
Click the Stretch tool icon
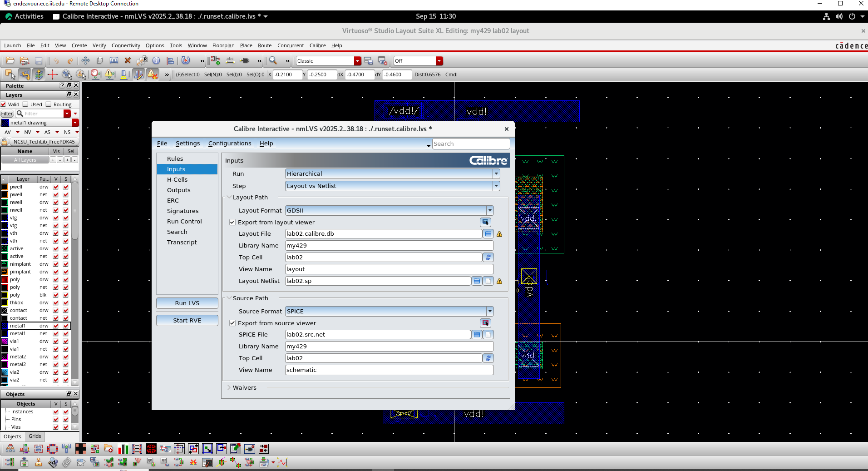(x=114, y=61)
